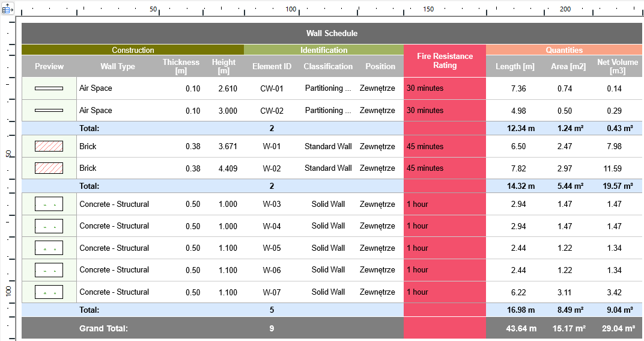
Task: Click Concrete - Structural in W-05 row
Action: click(x=114, y=248)
